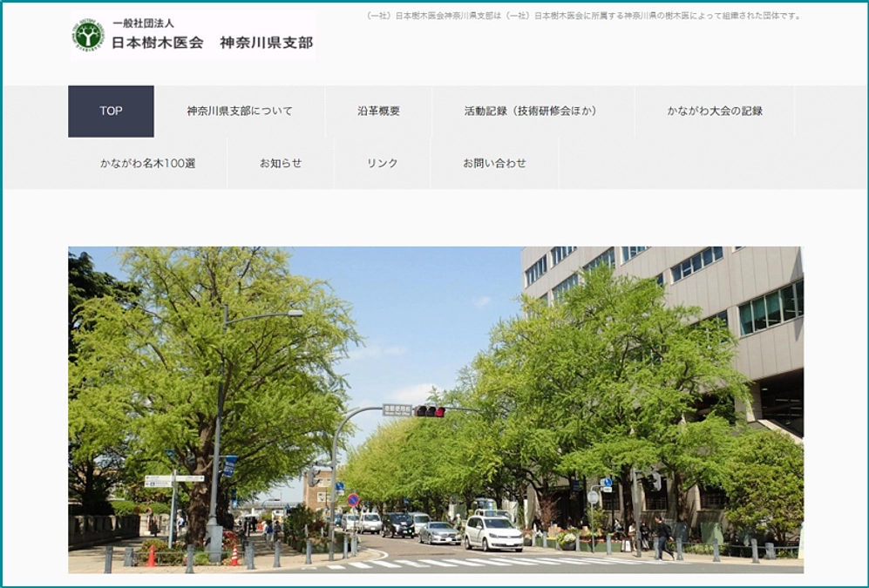The width and height of the screenshot is (869, 588).
Task: Click the highlighted TOP navigation tab
Action: 111,111
